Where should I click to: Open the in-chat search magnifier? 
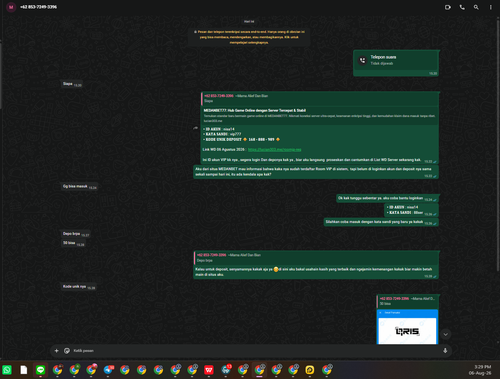tap(476, 7)
